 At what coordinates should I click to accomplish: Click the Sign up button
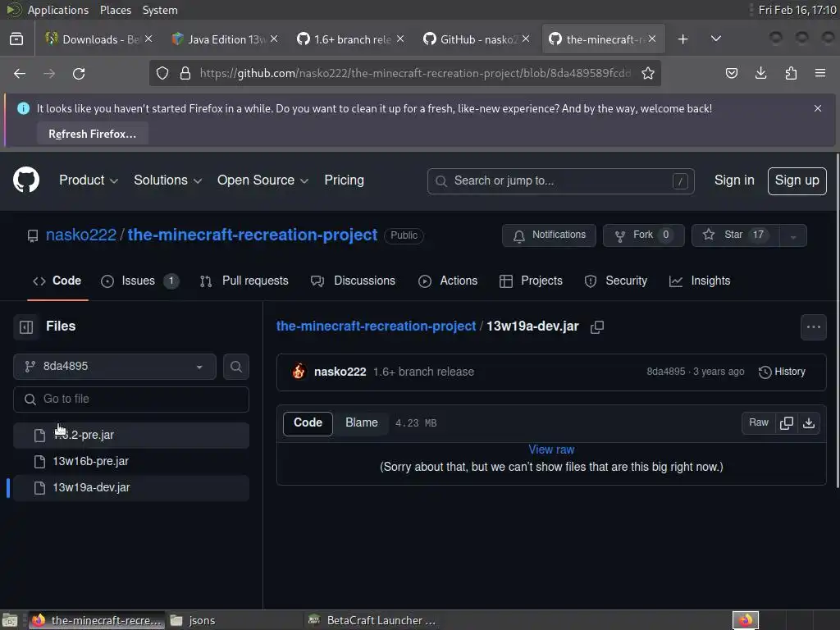797,181
